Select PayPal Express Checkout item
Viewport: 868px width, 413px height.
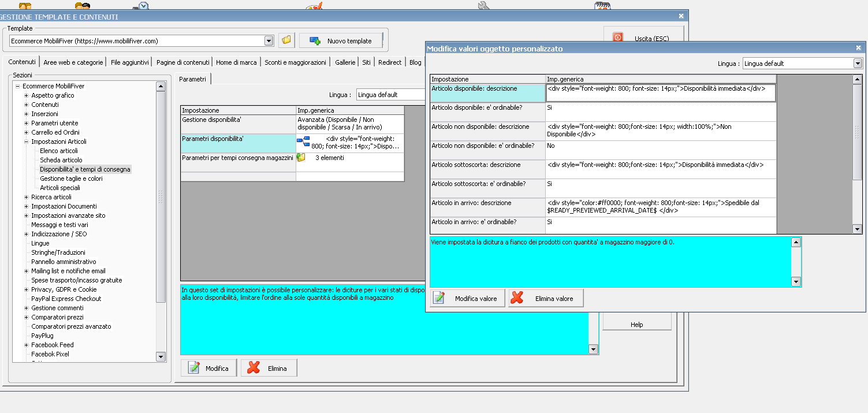coord(66,299)
